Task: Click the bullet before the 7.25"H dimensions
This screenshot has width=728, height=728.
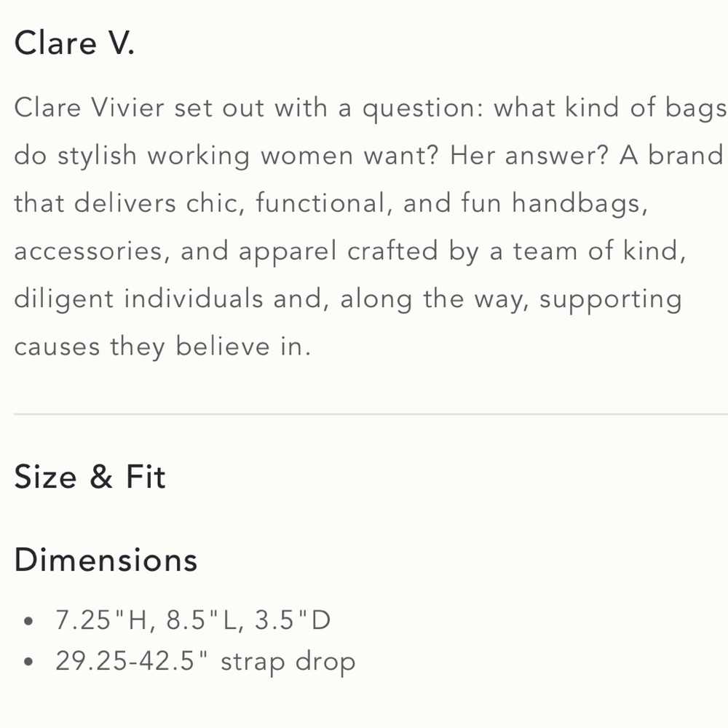Action: pyautogui.click(x=29, y=622)
